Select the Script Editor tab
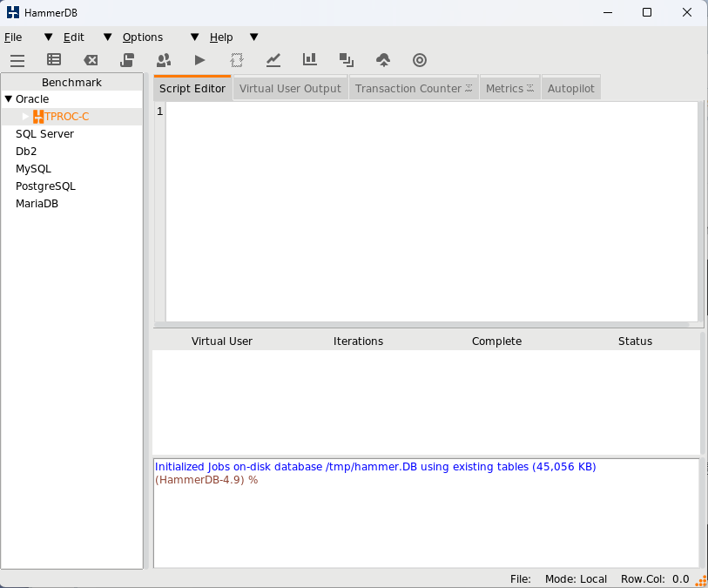Viewport: 708px width, 588px height. [192, 88]
